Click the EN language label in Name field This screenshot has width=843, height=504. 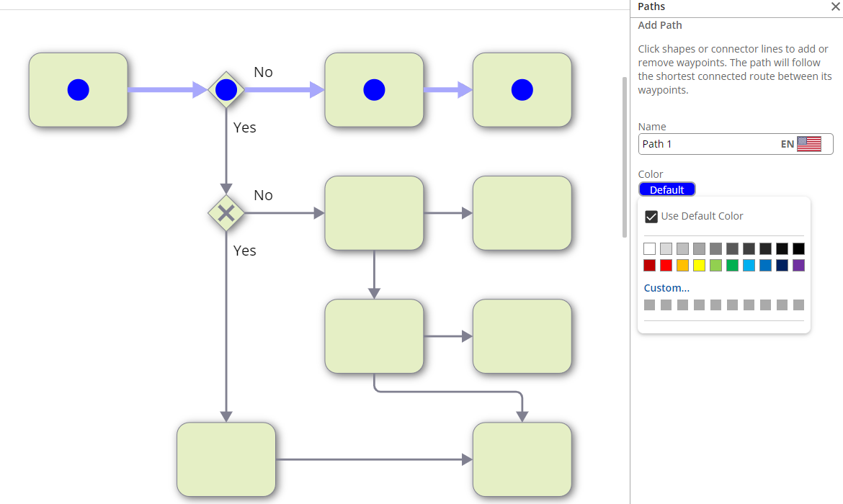click(787, 144)
